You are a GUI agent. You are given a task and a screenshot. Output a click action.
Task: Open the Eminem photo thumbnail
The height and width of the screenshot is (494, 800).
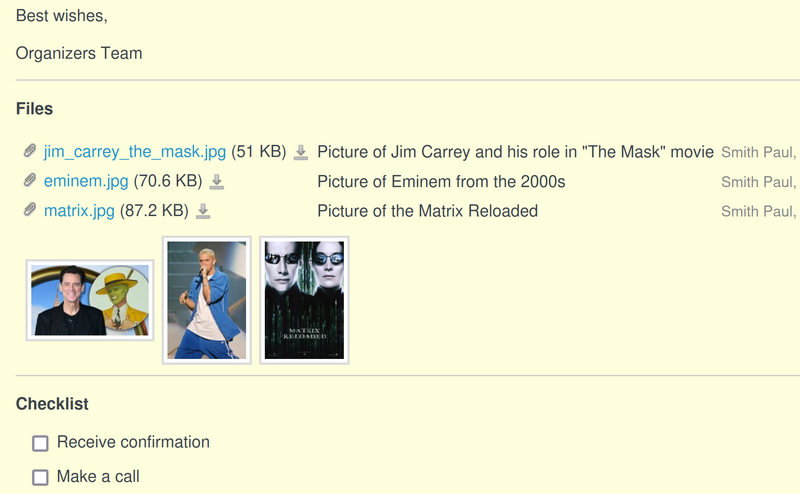(x=206, y=300)
